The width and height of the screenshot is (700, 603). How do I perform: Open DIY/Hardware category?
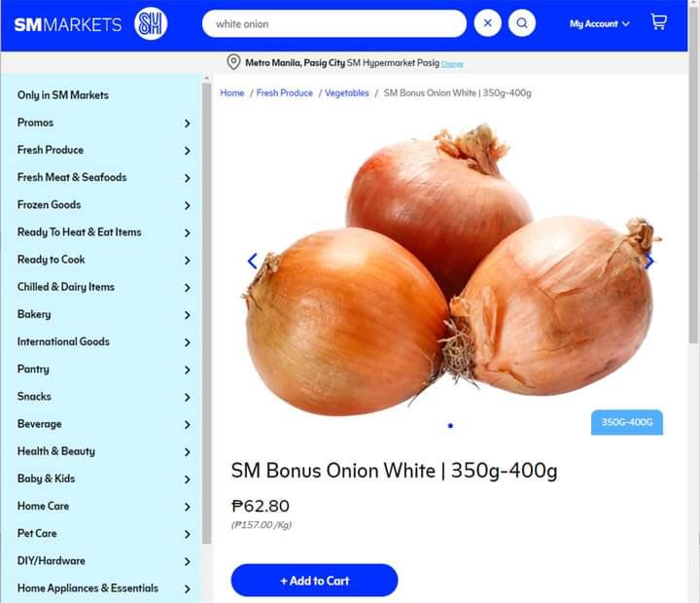pos(51,560)
